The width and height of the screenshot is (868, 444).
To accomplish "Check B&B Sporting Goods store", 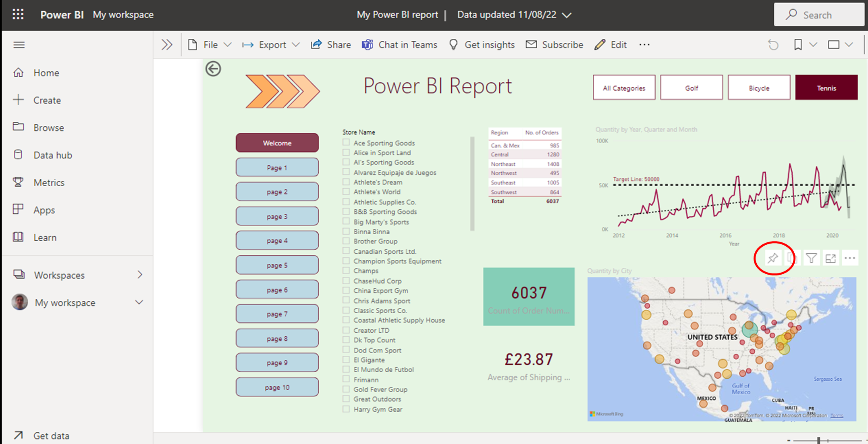I will (x=346, y=211).
